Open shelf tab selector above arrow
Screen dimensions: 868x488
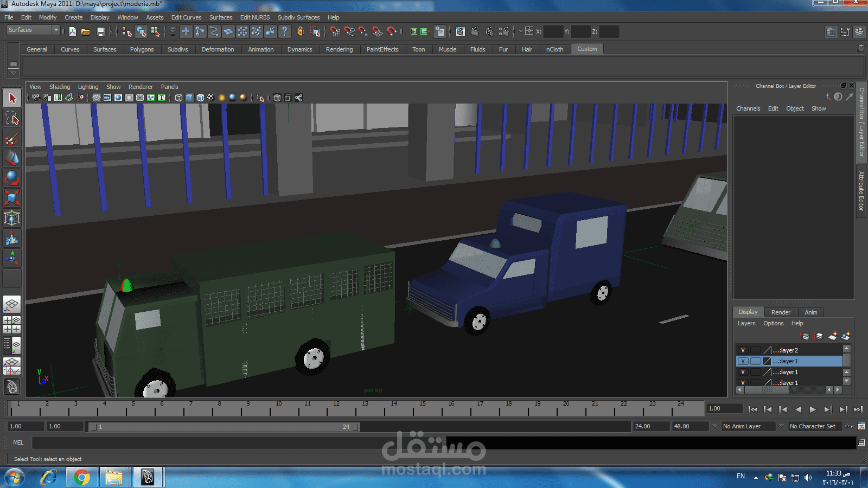[14, 65]
